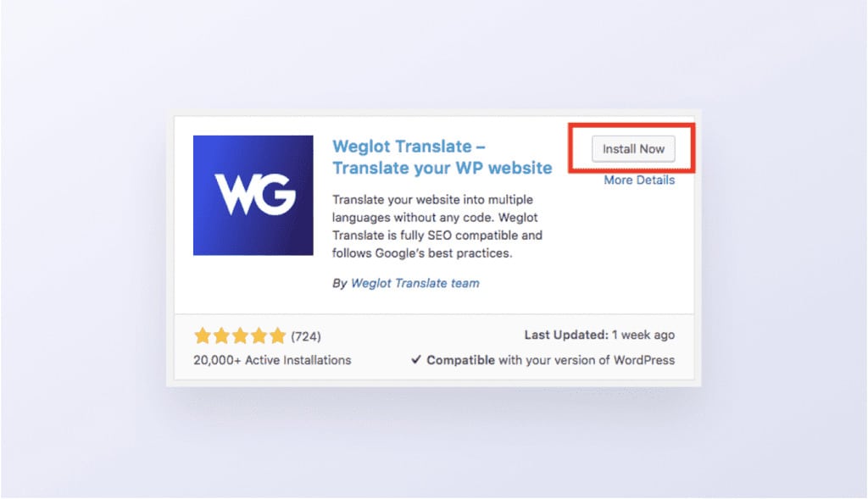This screenshot has width=868, height=499.
Task: Click the second rating star
Action: pyautogui.click(x=221, y=335)
